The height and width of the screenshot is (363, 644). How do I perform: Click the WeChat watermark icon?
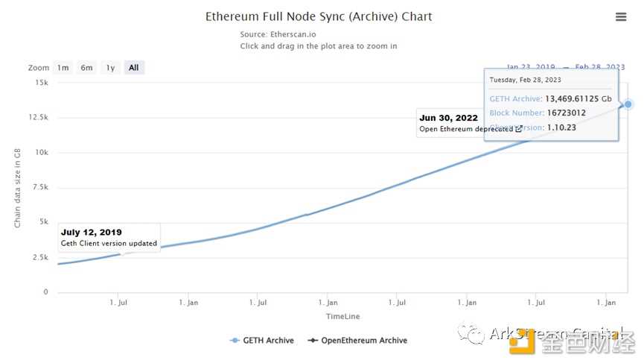471,333
